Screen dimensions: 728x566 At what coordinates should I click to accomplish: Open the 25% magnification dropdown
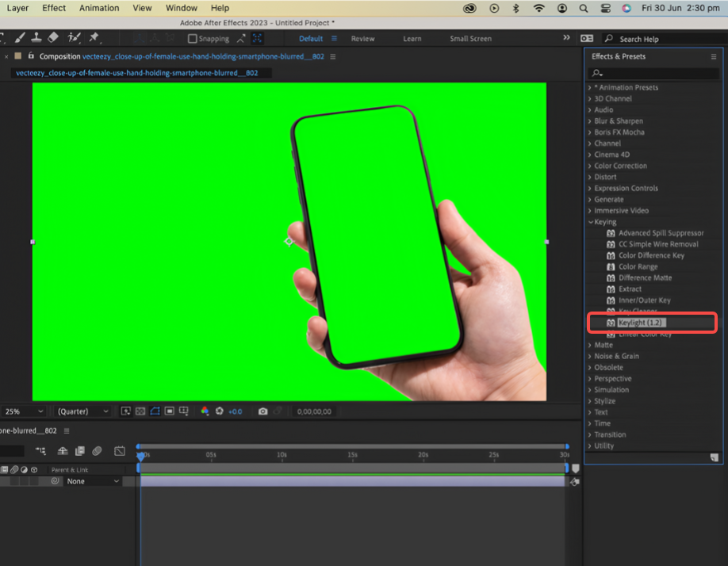coord(25,411)
